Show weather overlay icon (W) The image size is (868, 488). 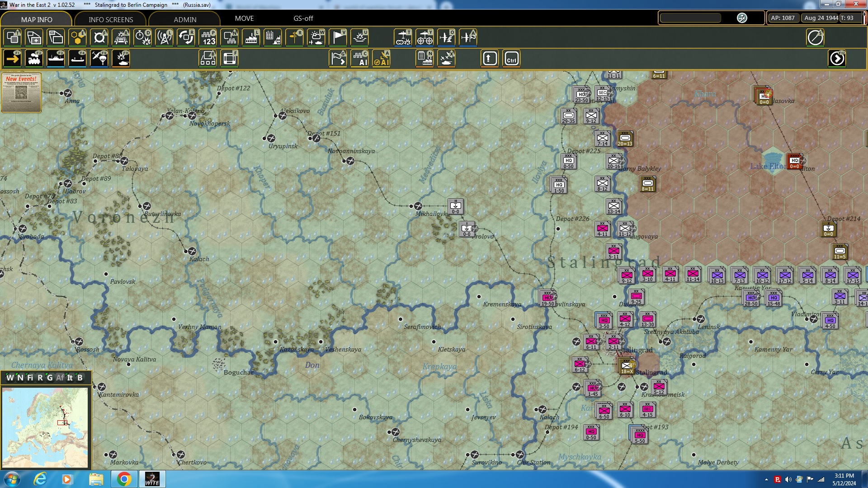[316, 37]
